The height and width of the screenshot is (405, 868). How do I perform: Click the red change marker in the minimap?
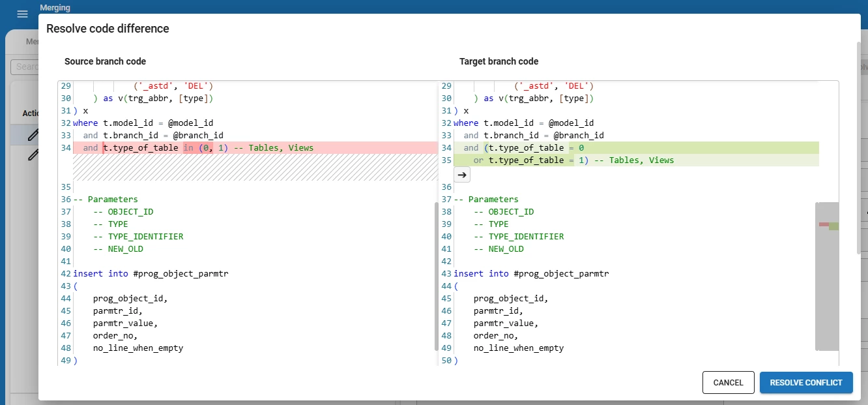(x=824, y=224)
